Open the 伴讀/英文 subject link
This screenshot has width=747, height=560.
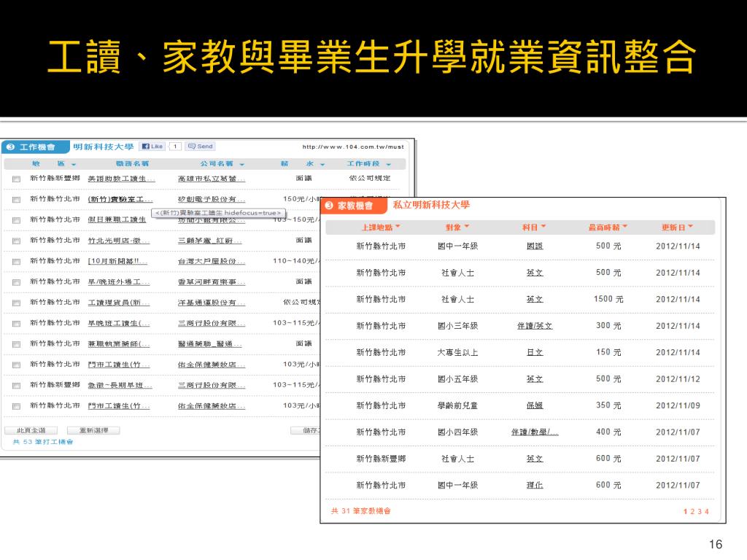(x=535, y=326)
